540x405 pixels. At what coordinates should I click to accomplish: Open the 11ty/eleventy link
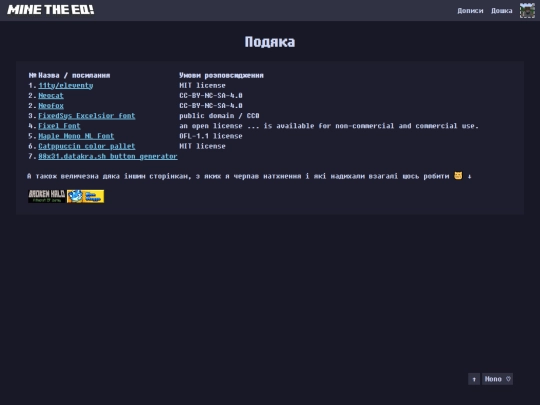point(66,85)
